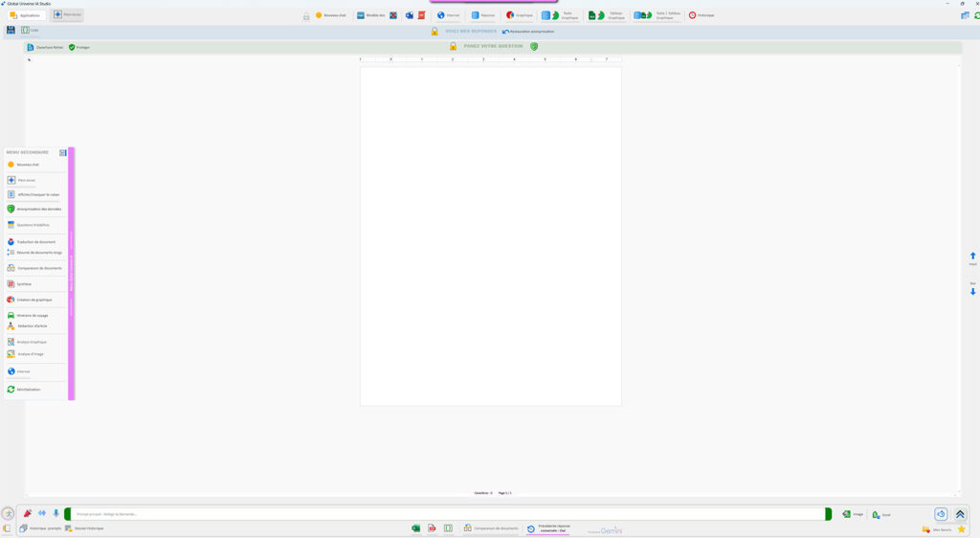Viewport: 980px width, 538px height.
Task: Click Ouverture fichier
Action: [x=45, y=48]
